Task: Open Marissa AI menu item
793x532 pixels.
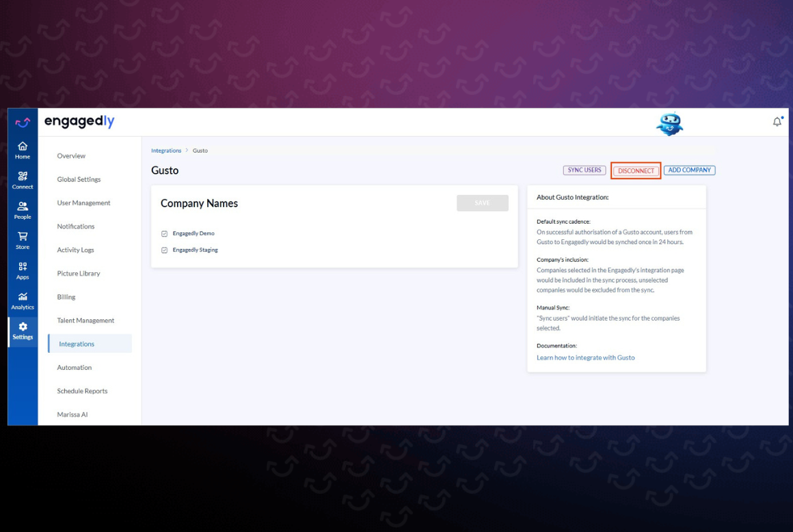Action: pyautogui.click(x=72, y=414)
